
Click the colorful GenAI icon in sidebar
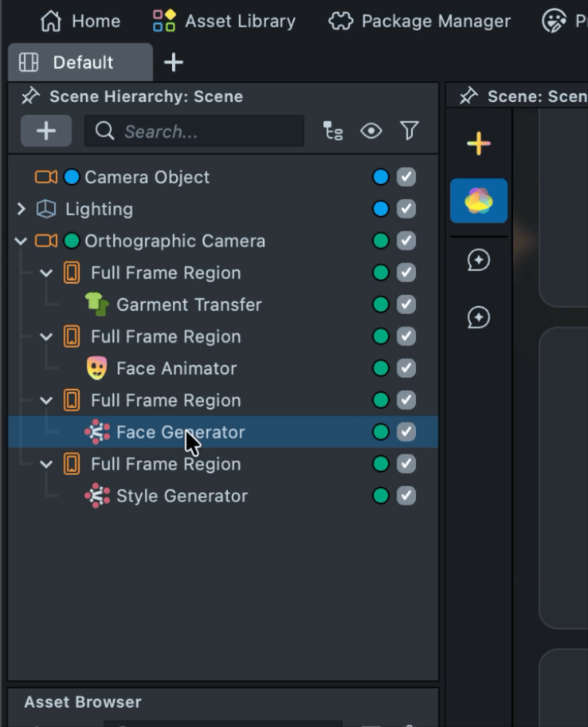coord(478,201)
